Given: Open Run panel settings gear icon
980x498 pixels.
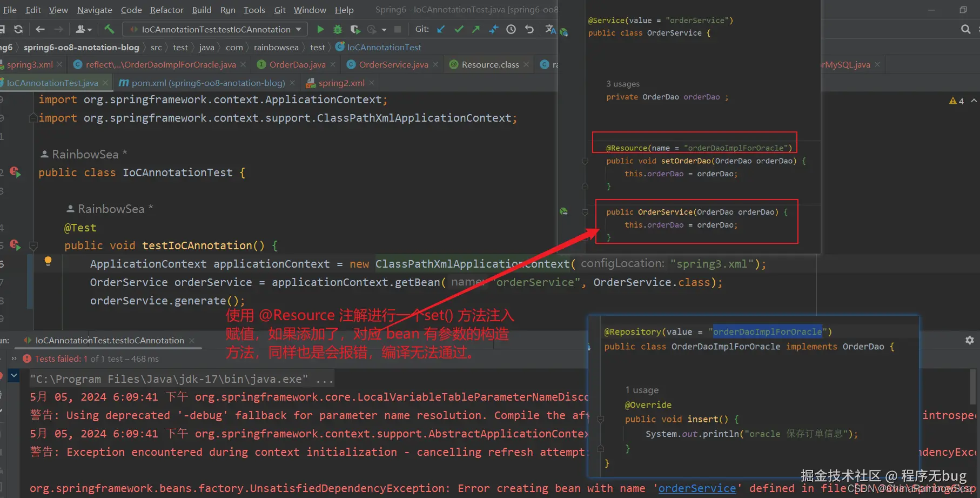Looking at the screenshot, I should click(970, 340).
